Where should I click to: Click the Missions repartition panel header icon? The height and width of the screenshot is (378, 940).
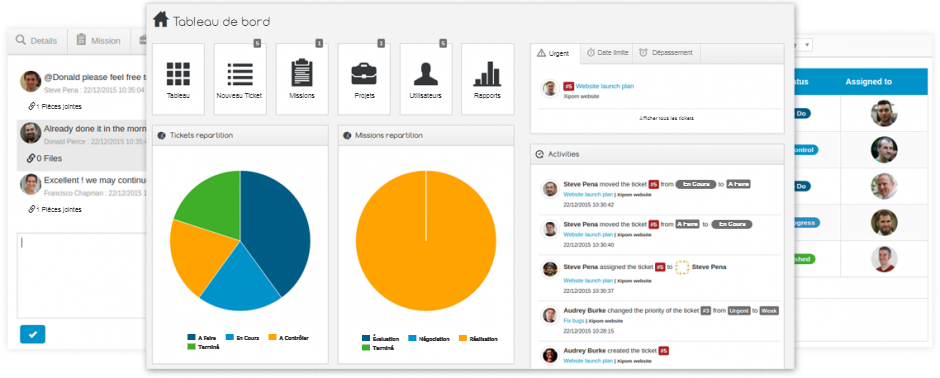pos(347,135)
